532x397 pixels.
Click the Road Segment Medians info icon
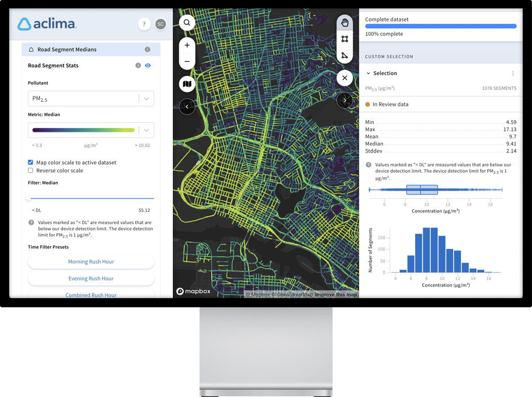[147, 49]
